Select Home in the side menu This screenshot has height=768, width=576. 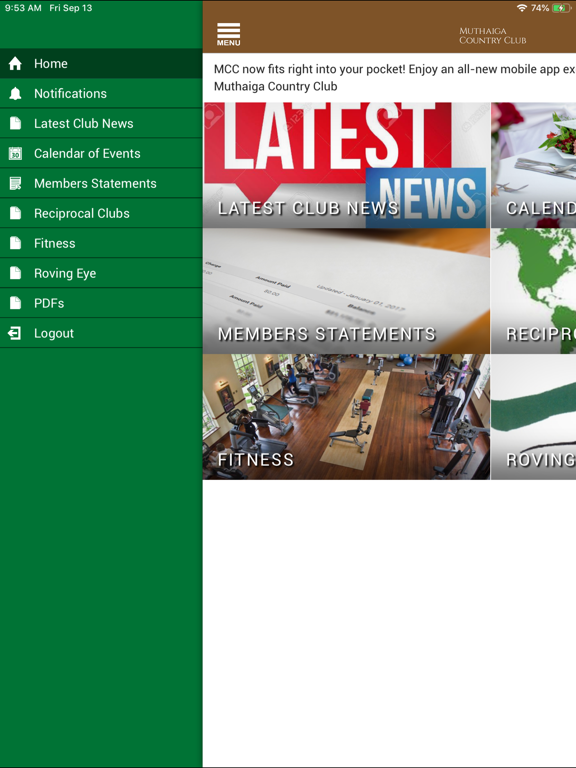click(x=101, y=64)
